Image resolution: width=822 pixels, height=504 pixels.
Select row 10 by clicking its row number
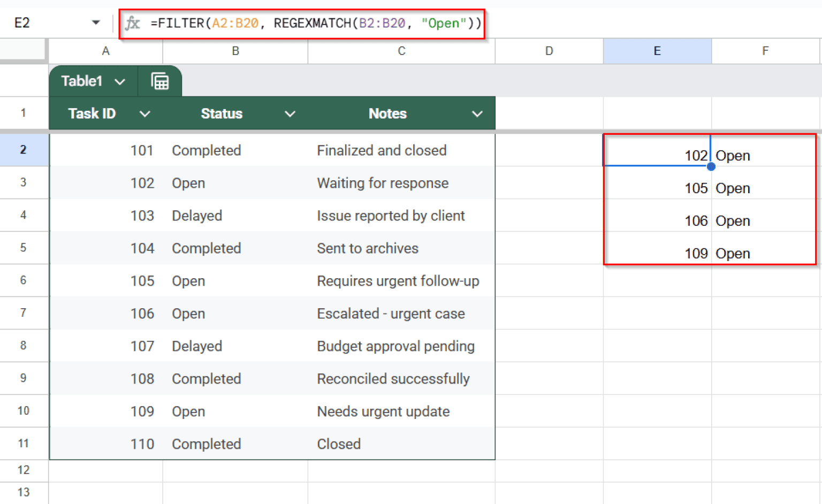coord(24,411)
